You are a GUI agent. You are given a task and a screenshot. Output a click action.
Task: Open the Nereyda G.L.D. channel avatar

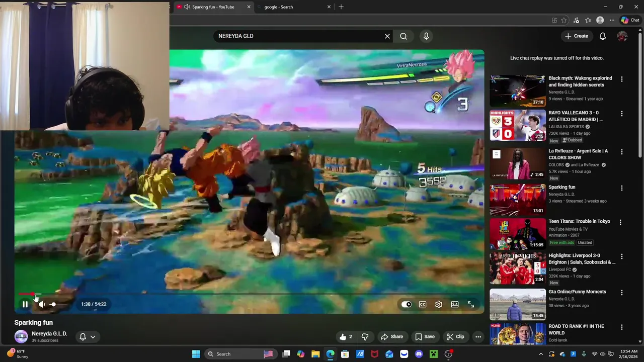pos(21,336)
